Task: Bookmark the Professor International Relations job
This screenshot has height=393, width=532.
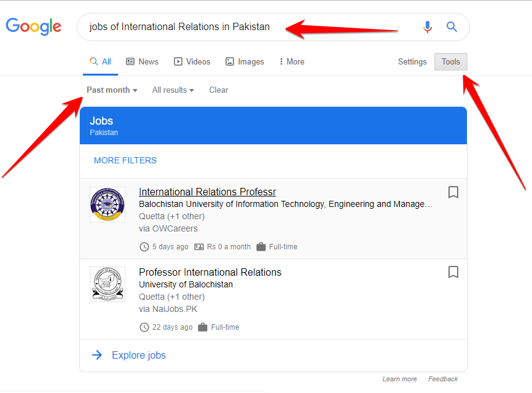Action: [453, 272]
